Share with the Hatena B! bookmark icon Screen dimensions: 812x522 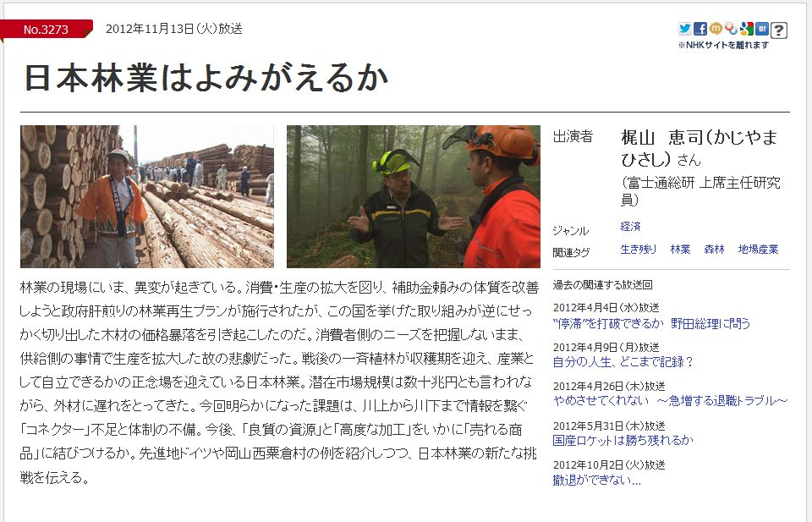click(762, 29)
